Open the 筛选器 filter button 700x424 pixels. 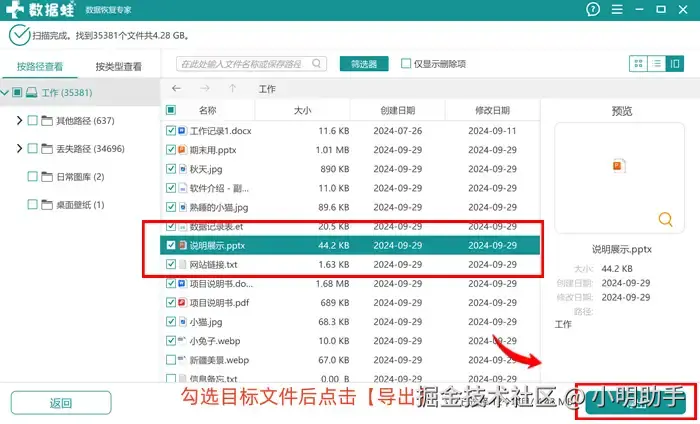364,64
